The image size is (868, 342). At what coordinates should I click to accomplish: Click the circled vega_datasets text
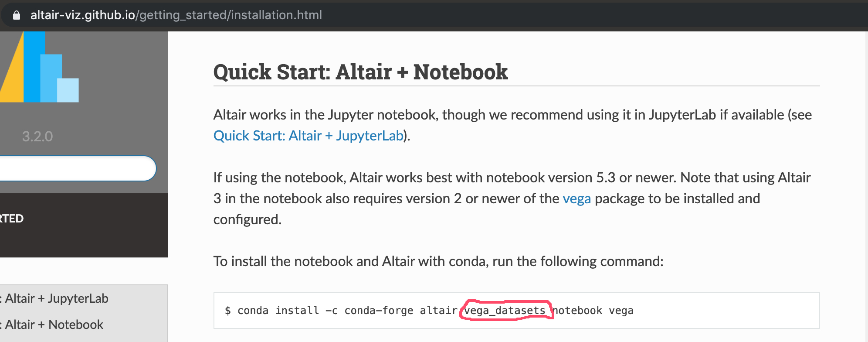(x=505, y=311)
